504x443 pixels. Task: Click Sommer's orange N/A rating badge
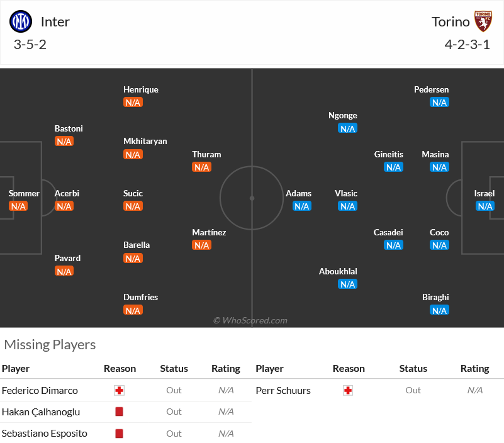pos(18,206)
